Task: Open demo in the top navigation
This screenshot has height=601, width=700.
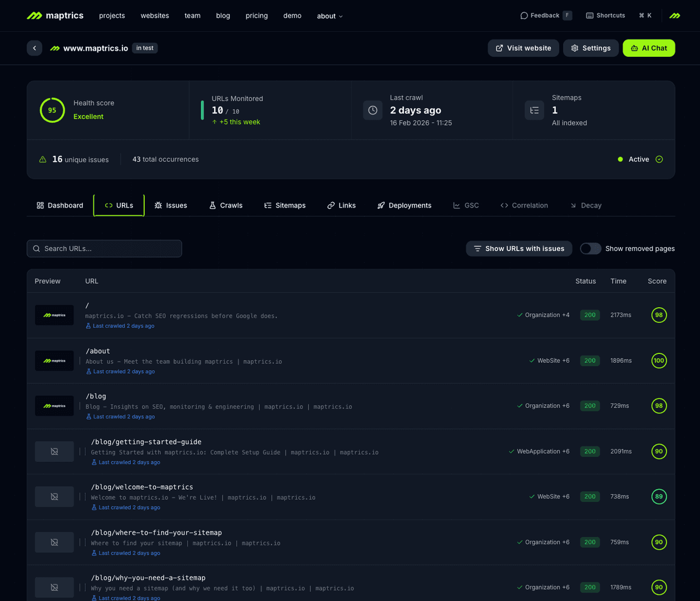Action: (x=292, y=16)
